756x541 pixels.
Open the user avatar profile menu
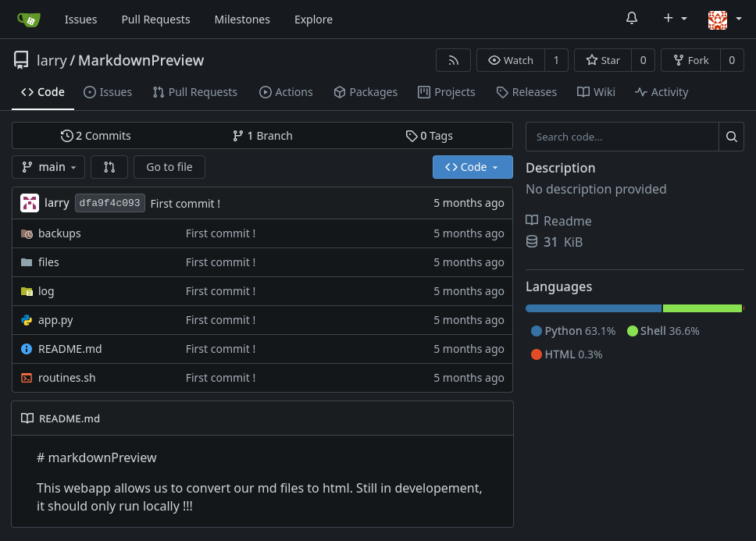(725, 20)
